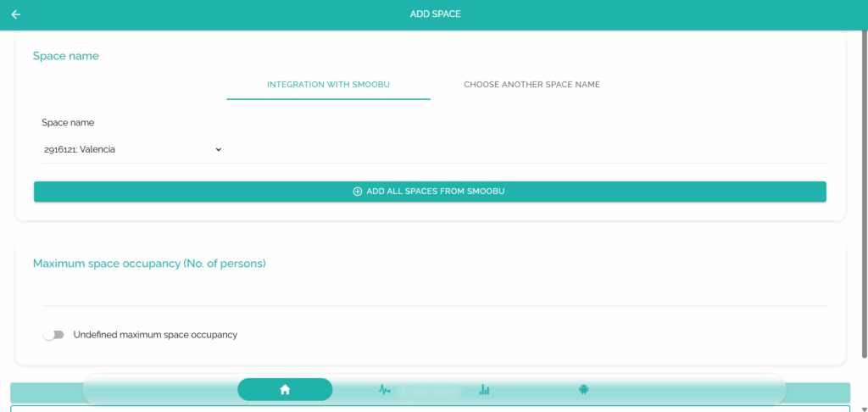868x412 pixels.
Task: Open the activity pulse icon in bottom bar
Action: (384, 389)
